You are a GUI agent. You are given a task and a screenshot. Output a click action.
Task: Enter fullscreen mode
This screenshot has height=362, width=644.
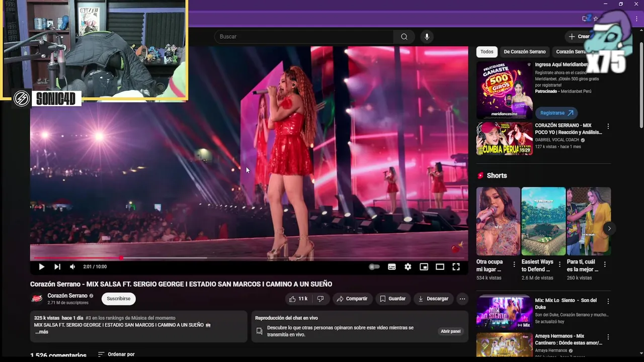456,267
